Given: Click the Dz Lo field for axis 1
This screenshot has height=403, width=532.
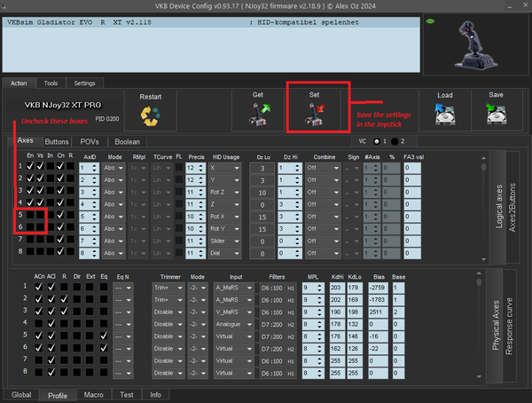Looking at the screenshot, I should click(x=262, y=166).
